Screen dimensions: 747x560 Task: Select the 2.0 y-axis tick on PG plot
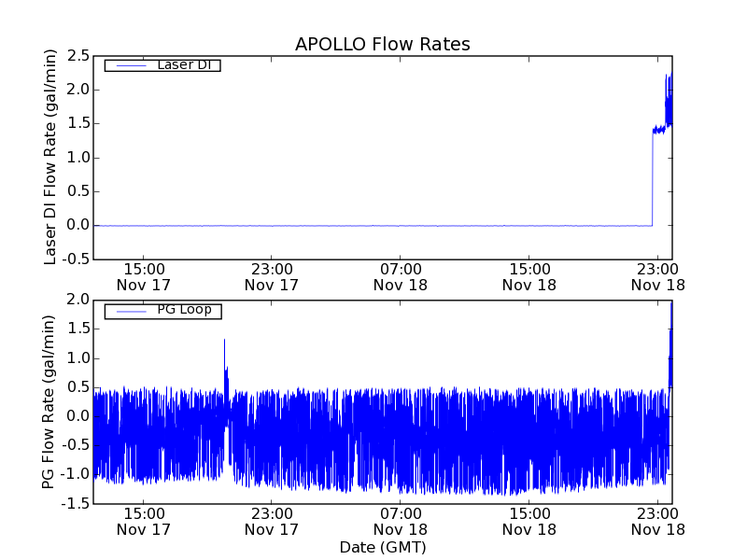78,300
